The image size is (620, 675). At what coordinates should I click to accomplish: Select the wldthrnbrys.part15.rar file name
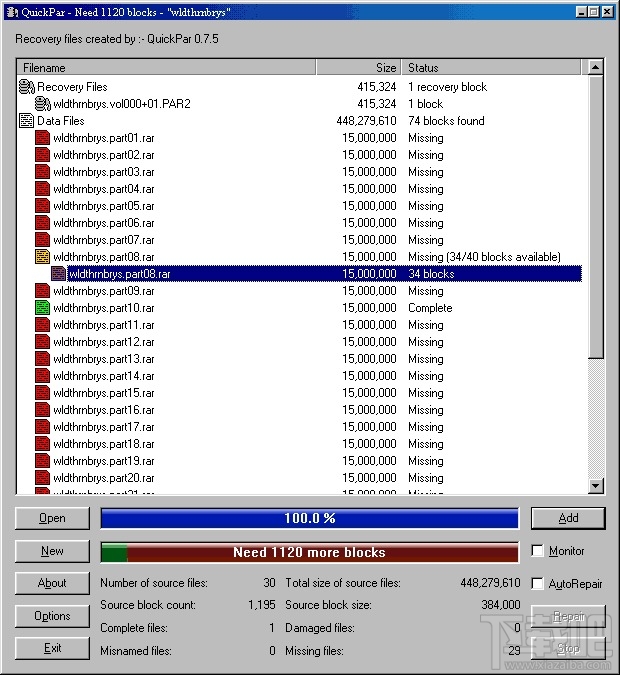[104, 393]
